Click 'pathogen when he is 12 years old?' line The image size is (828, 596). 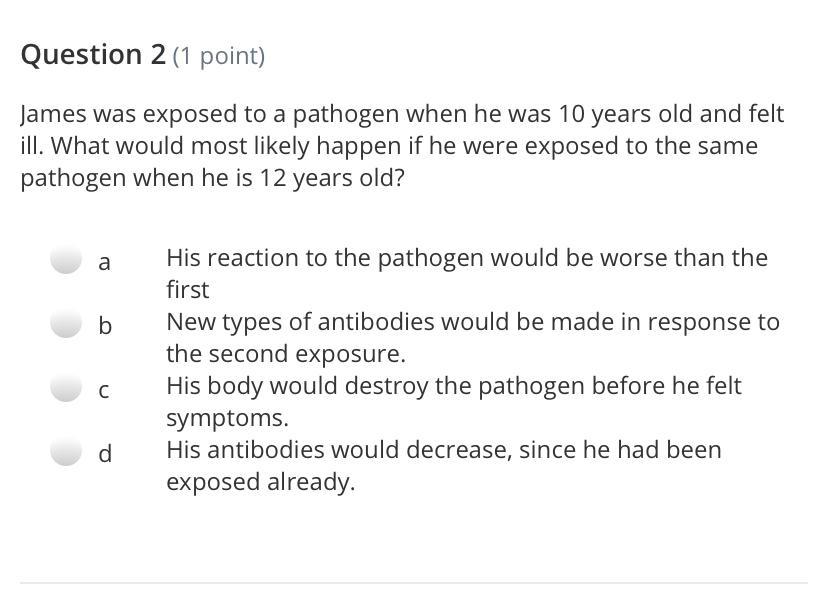[x=212, y=178]
